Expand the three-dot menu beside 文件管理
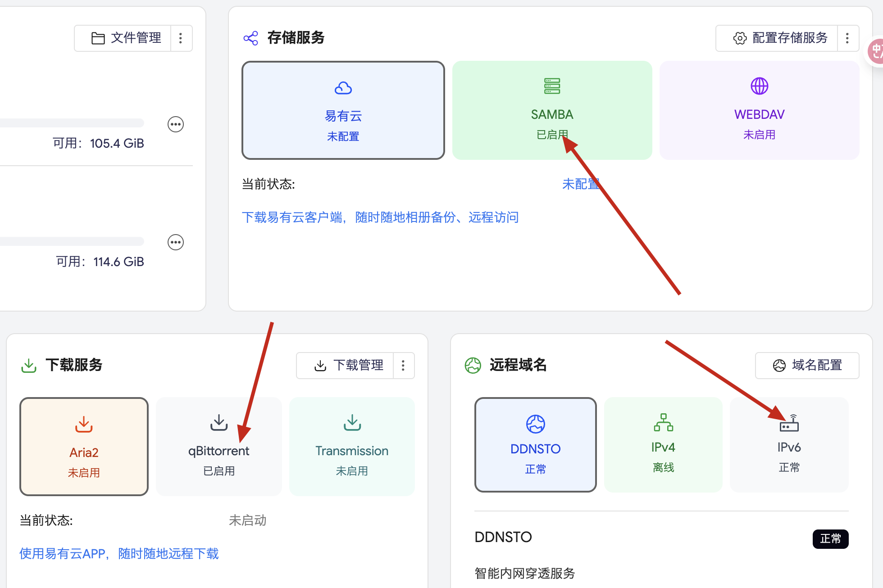The height and width of the screenshot is (588, 883). (181, 38)
